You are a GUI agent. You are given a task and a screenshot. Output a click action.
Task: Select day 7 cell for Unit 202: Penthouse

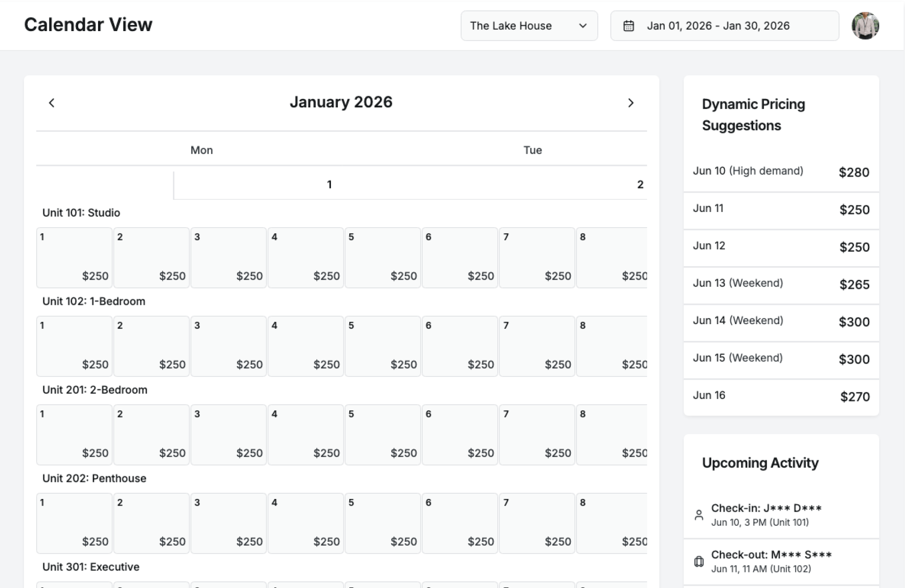pyautogui.click(x=536, y=523)
